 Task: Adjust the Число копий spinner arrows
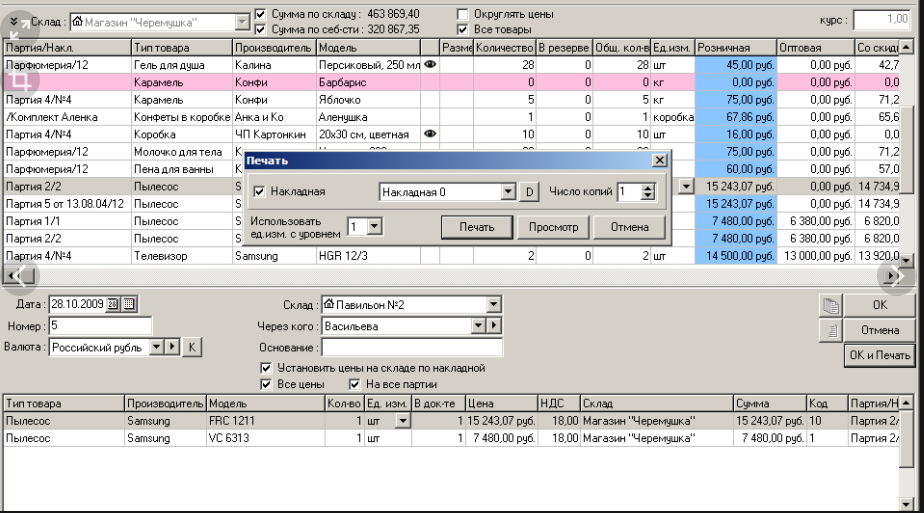pos(648,191)
